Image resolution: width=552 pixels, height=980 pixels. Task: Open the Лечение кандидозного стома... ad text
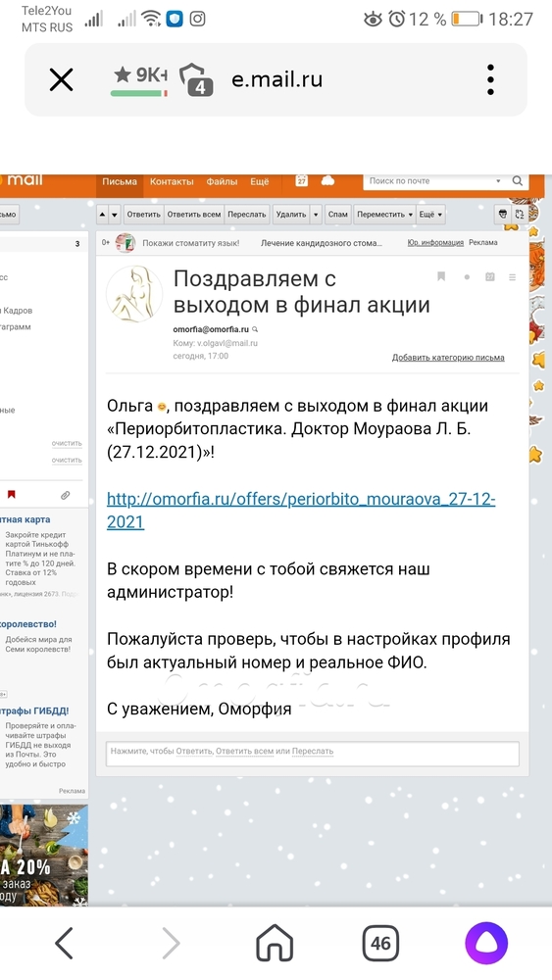point(322,243)
